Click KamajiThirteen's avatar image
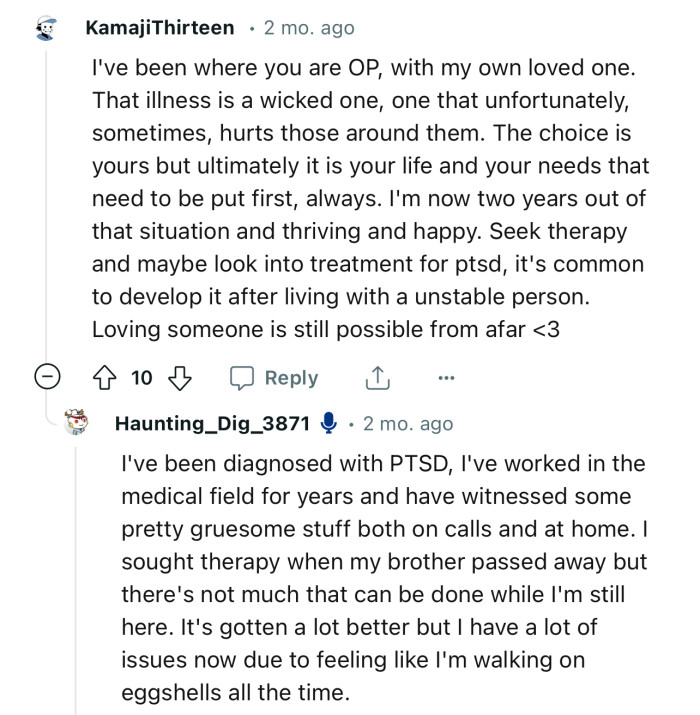 [46, 29]
